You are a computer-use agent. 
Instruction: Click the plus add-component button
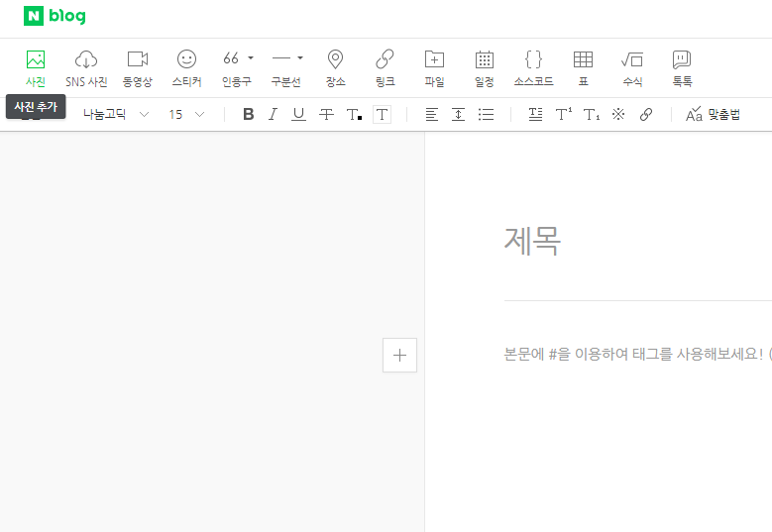point(399,355)
